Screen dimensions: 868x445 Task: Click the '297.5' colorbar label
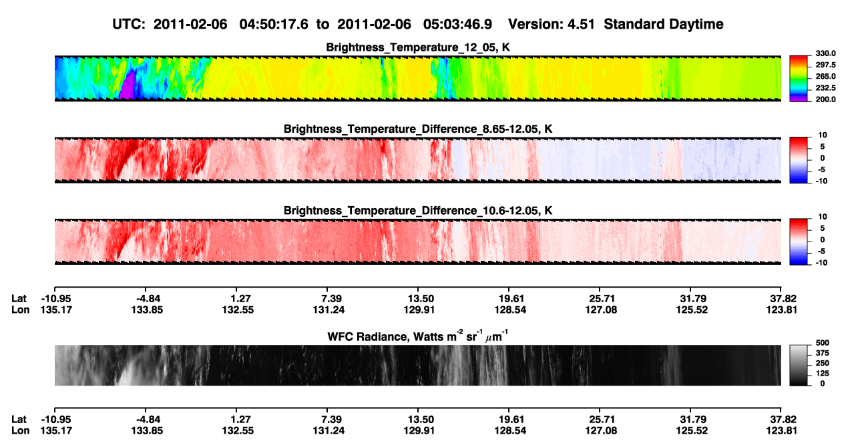pyautogui.click(x=825, y=65)
